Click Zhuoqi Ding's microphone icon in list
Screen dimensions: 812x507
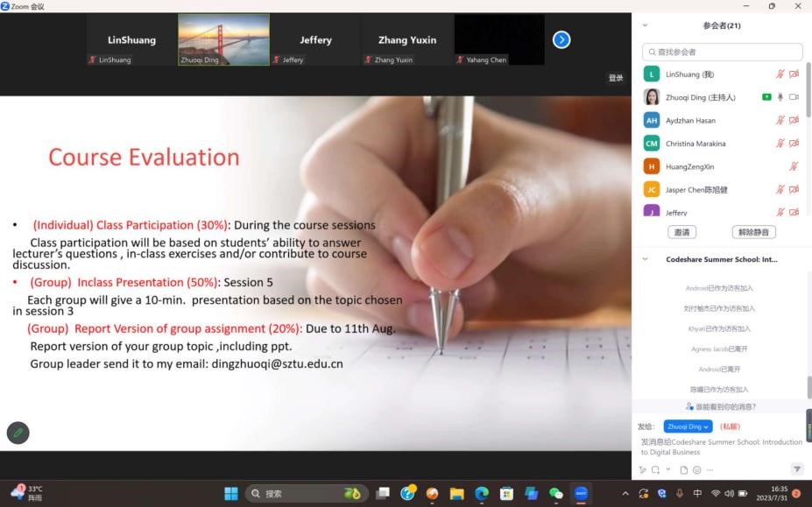pyautogui.click(x=780, y=97)
